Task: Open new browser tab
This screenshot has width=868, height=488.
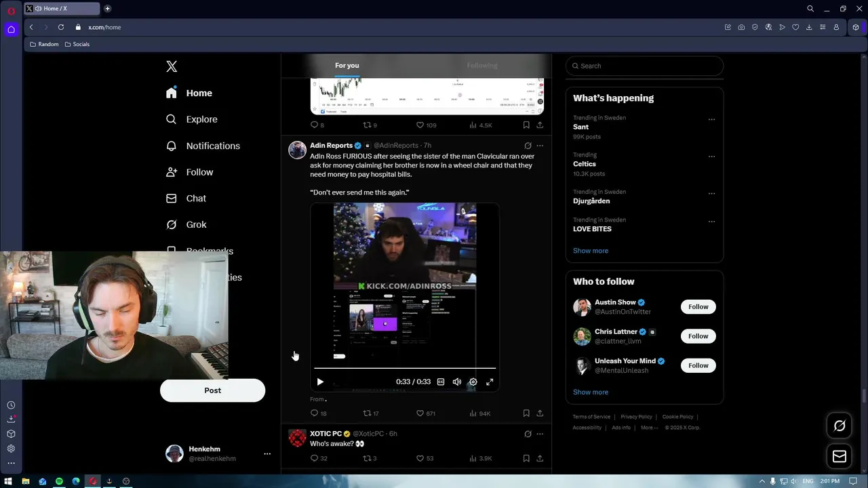Action: (x=107, y=9)
